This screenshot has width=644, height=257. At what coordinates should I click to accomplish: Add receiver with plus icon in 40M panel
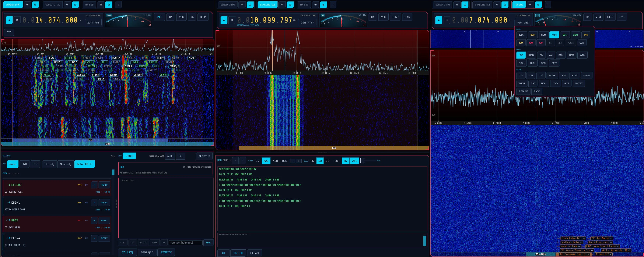tap(548, 5)
